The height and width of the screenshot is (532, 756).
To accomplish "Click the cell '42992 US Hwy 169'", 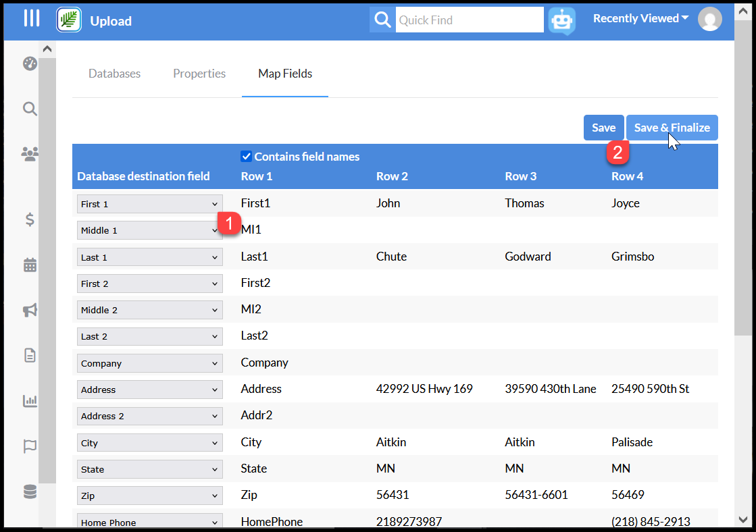I will [424, 388].
